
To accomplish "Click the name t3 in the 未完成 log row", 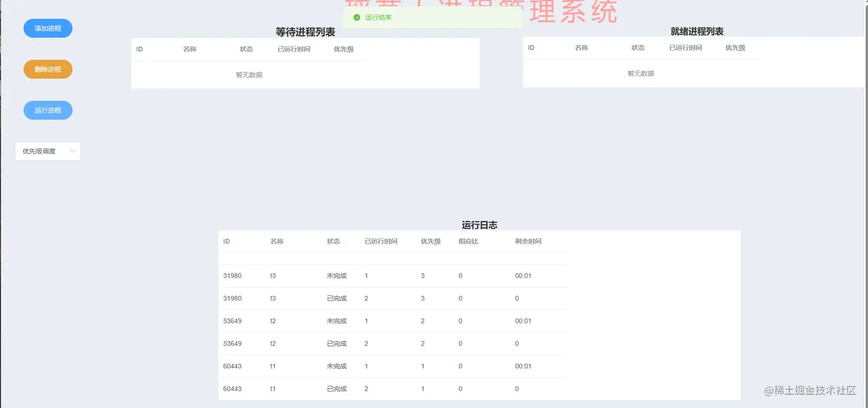I will click(273, 276).
